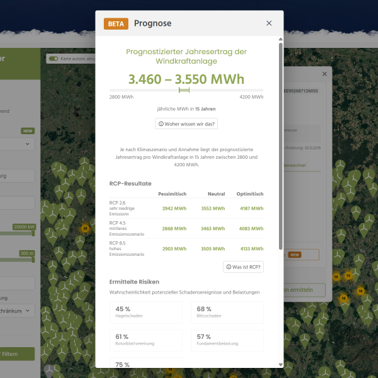The image size is (378, 378).
Task: Click the orange BETA badge
Action: tap(116, 24)
